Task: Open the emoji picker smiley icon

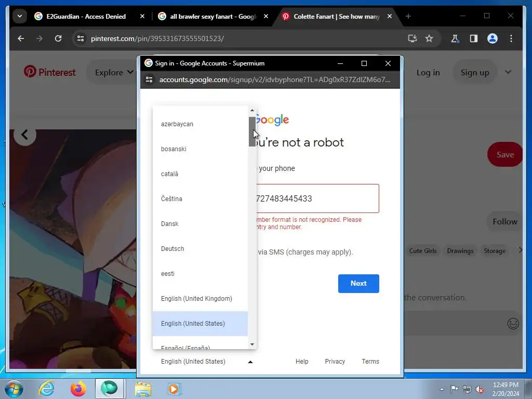Action: [513, 323]
